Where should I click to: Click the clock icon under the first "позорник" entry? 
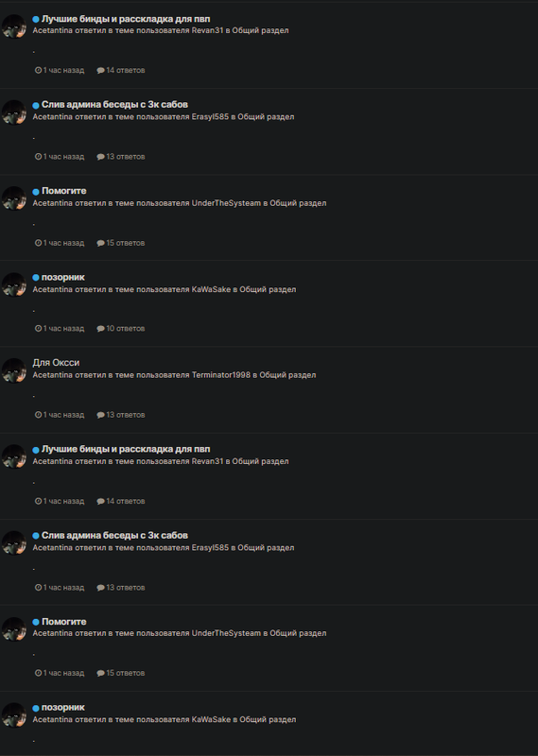tap(38, 328)
